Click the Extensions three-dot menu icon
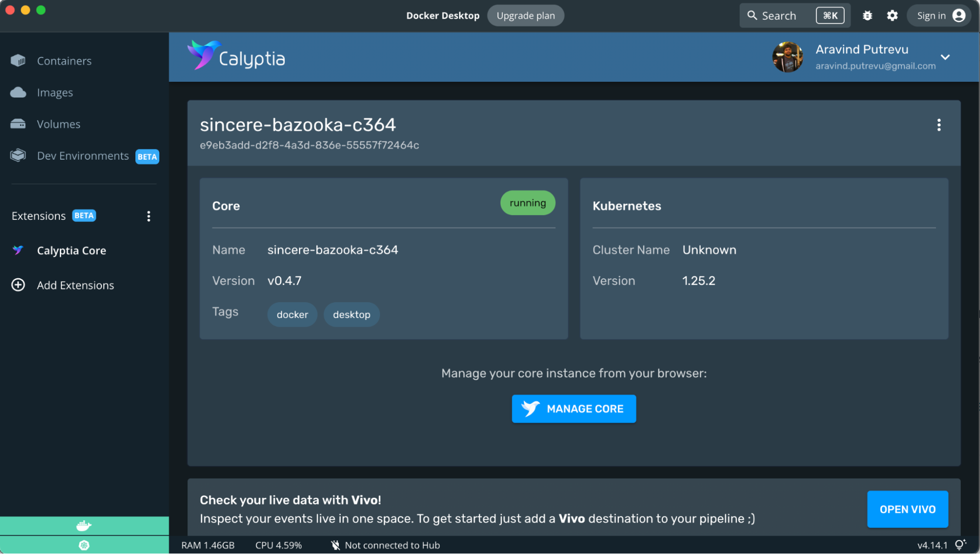Viewport: 980px width, 554px height. (x=149, y=215)
